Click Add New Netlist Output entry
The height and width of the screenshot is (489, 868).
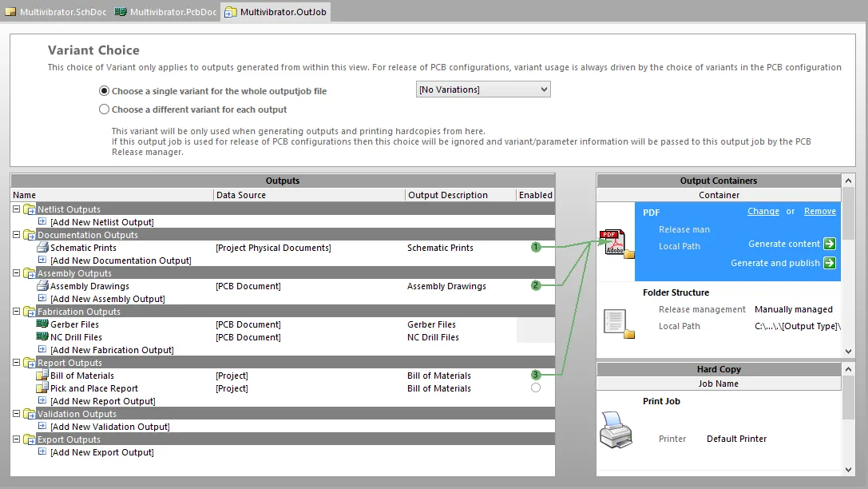102,222
